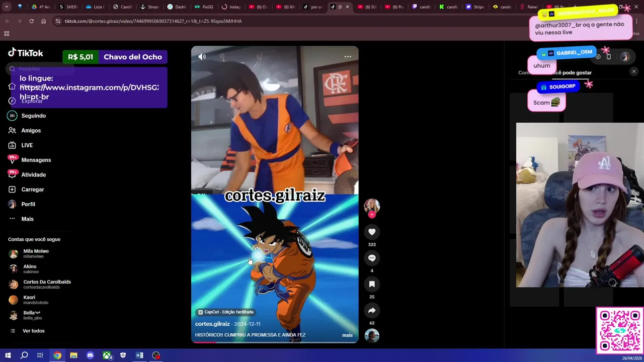Image resolution: width=644 pixels, height=362 pixels.
Task: Switch to the Stripe browser tab
Action: tap(474, 7)
